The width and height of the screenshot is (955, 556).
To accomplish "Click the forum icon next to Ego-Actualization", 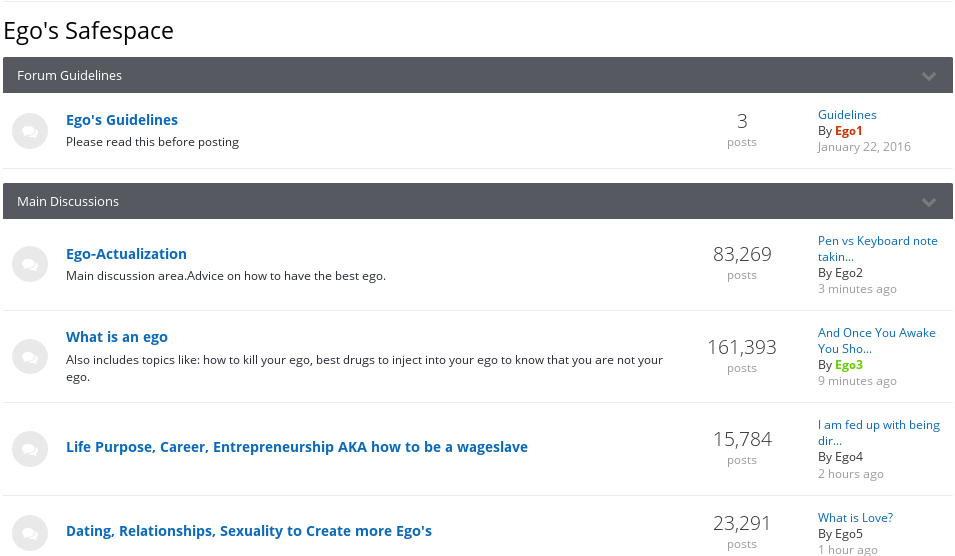I will tap(30, 265).
